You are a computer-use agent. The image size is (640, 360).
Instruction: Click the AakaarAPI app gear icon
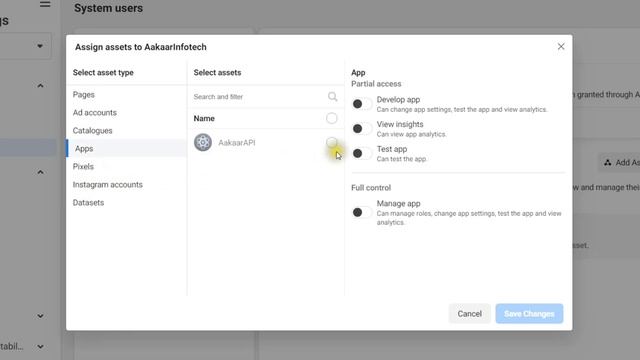click(x=203, y=142)
